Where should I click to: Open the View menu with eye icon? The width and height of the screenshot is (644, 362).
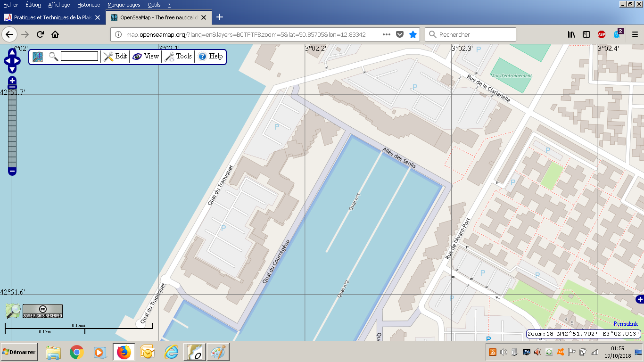pyautogui.click(x=146, y=57)
